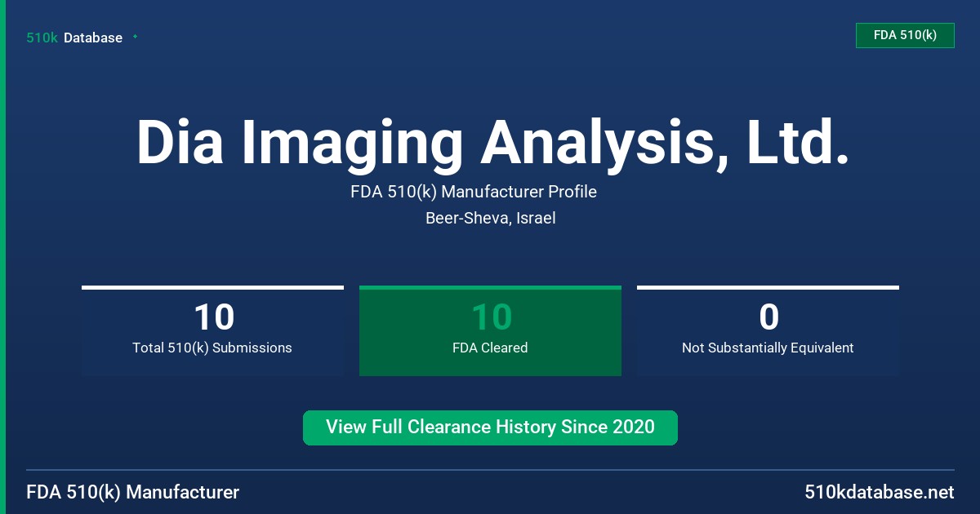This screenshot has width=980, height=514.
Task: Click the FDA 510(k) badge
Action: (x=905, y=35)
